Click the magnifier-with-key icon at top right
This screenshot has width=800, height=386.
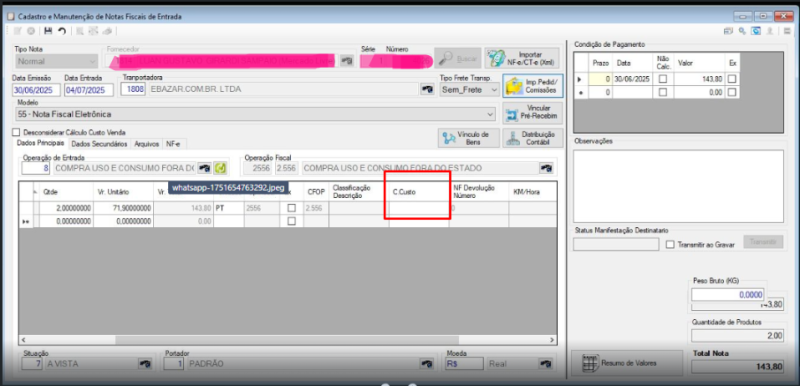point(742,31)
